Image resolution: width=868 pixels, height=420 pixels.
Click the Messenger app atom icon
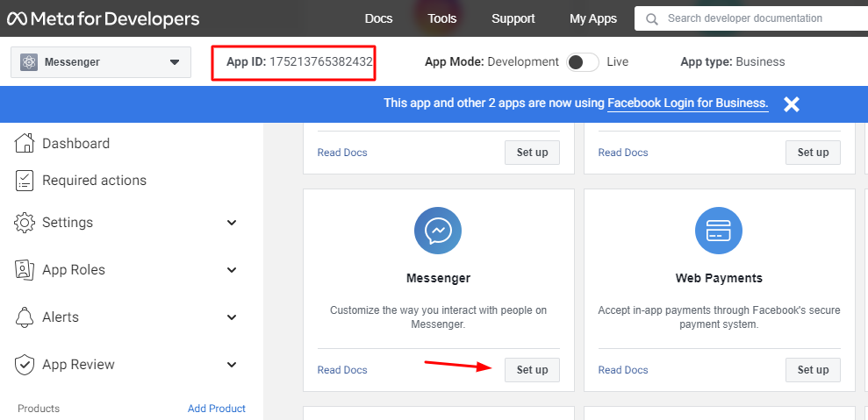(x=29, y=62)
